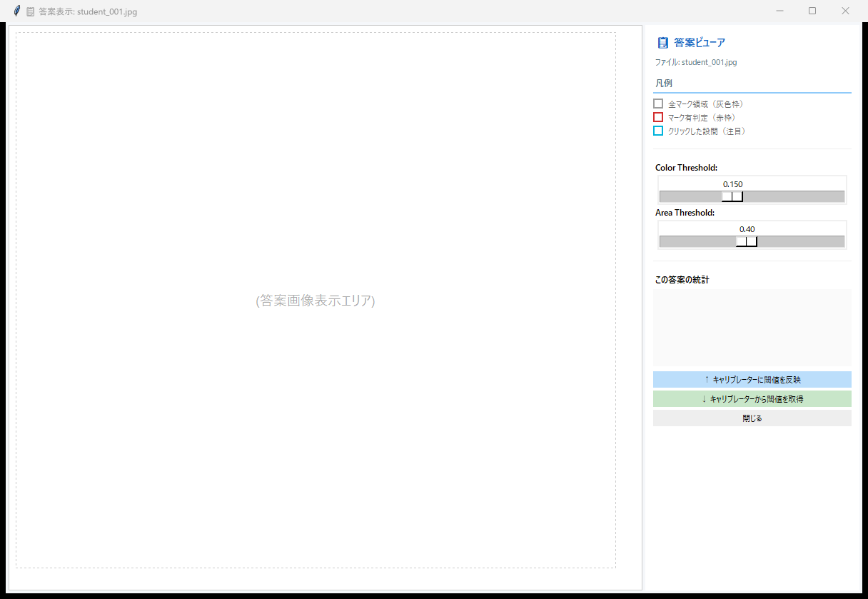
Task: Click the Color Threshold slider handle
Action: pos(732,196)
